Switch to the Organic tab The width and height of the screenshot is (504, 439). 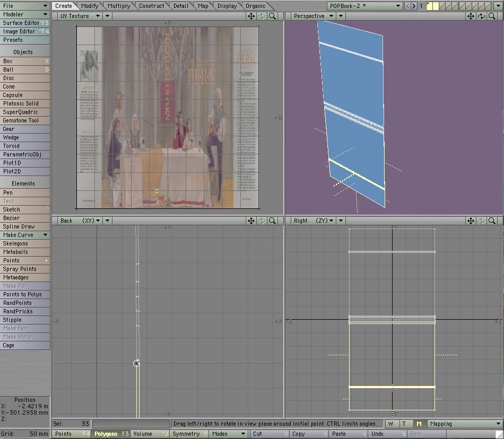256,6
